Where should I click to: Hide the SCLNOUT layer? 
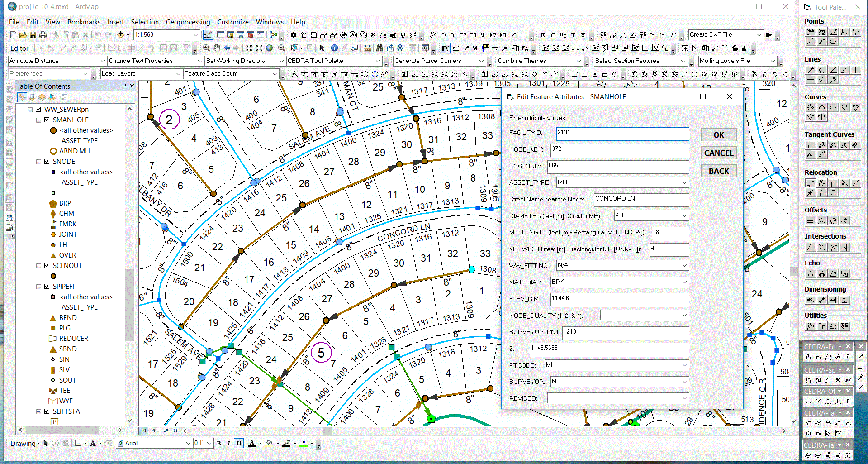[x=47, y=266]
